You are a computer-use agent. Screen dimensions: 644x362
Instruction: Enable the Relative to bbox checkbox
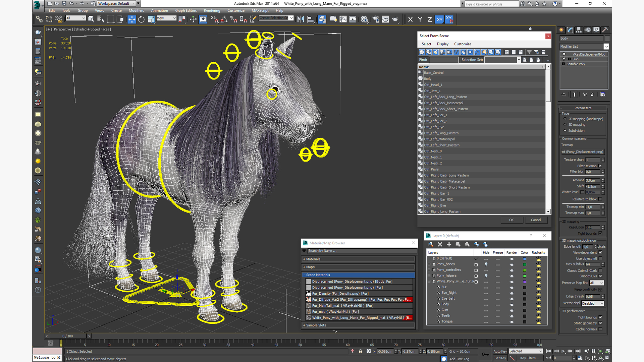600,199
